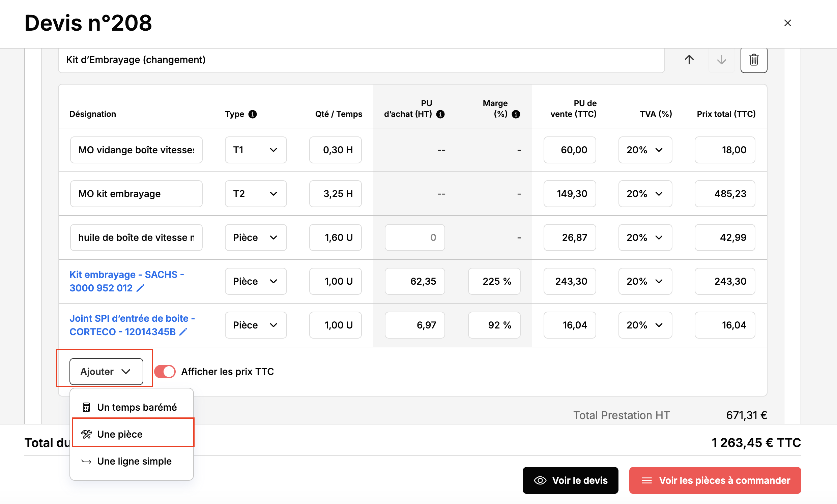
Task: Click the Ajouter dropdown button
Action: click(x=106, y=372)
